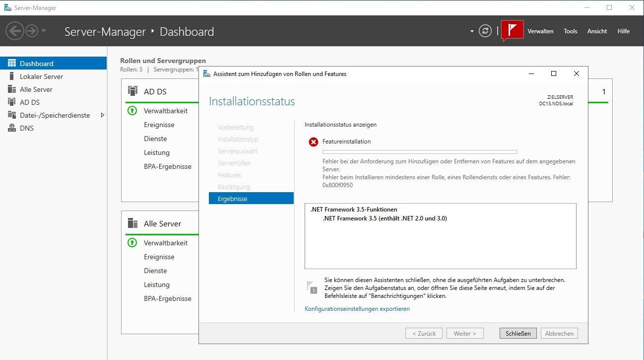Click the AD DS tile header icon
Image resolution: width=644 pixels, height=360 pixels.
[x=132, y=91]
